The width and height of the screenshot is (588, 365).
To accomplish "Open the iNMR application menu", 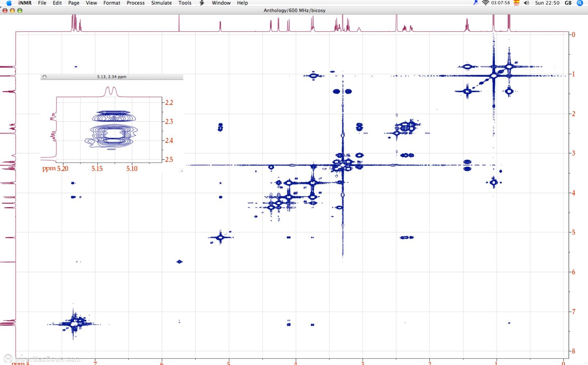I will (25, 3).
